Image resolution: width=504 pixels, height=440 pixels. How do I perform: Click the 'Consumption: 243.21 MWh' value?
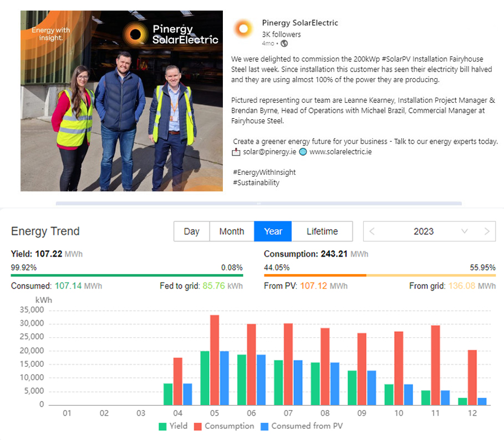(x=316, y=254)
